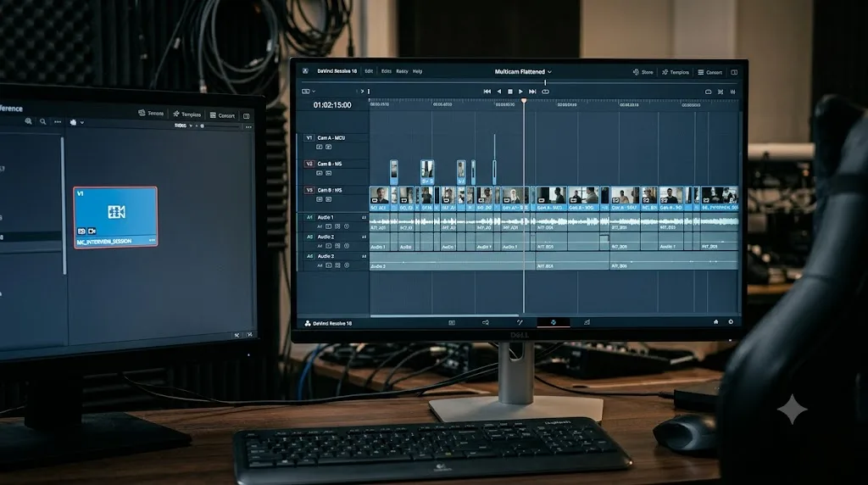Open the highlighted Color page icon

pyautogui.click(x=553, y=322)
